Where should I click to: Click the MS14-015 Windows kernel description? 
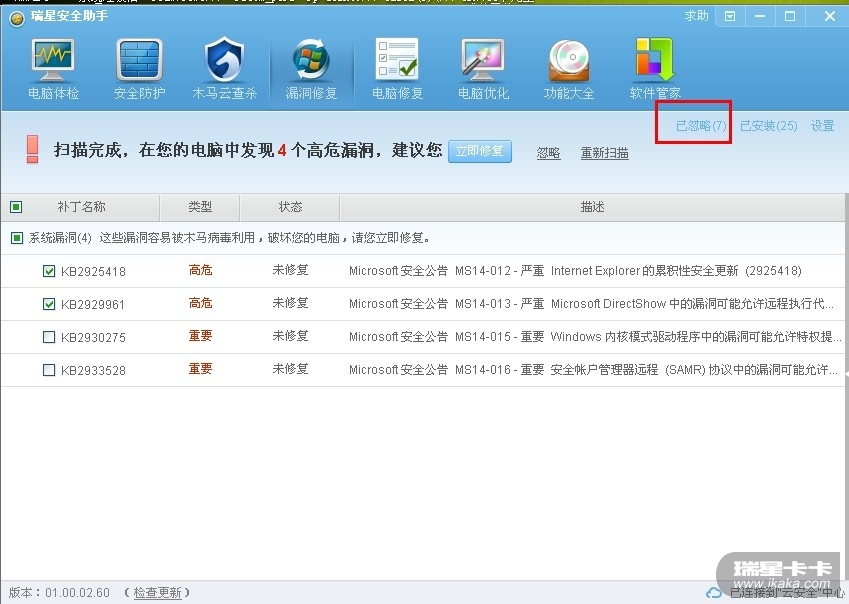coord(595,337)
